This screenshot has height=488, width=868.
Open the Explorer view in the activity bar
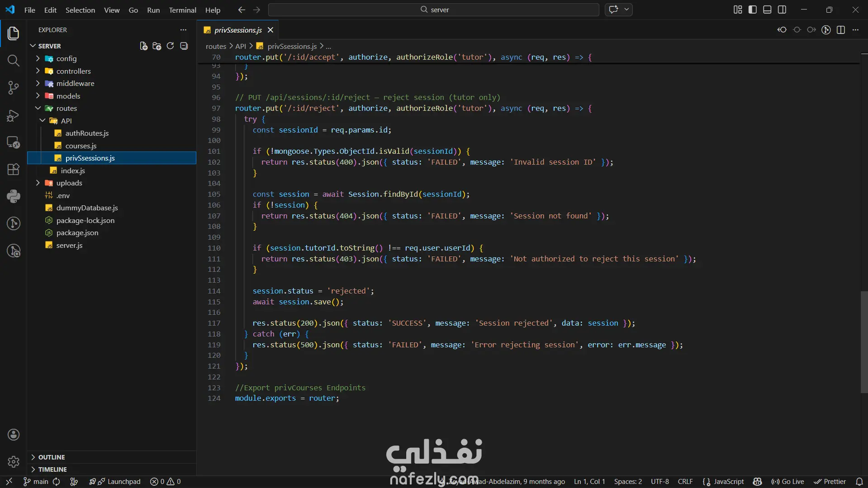tap(14, 33)
